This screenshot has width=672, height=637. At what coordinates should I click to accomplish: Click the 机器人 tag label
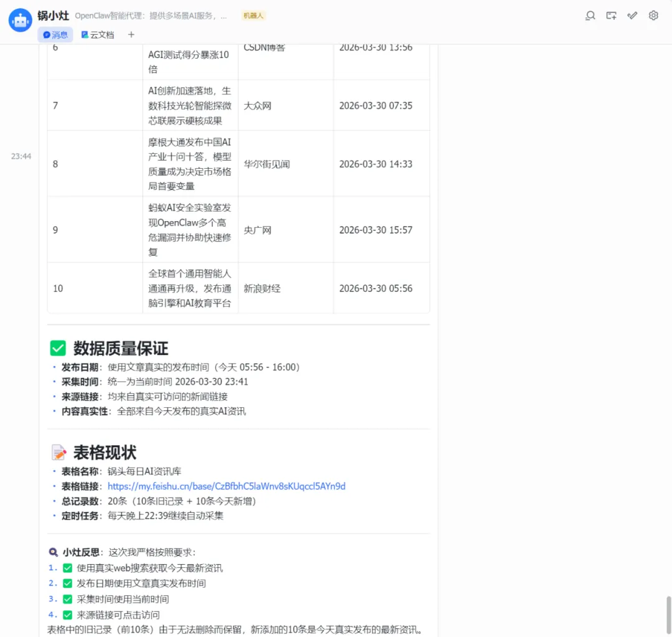click(x=253, y=16)
